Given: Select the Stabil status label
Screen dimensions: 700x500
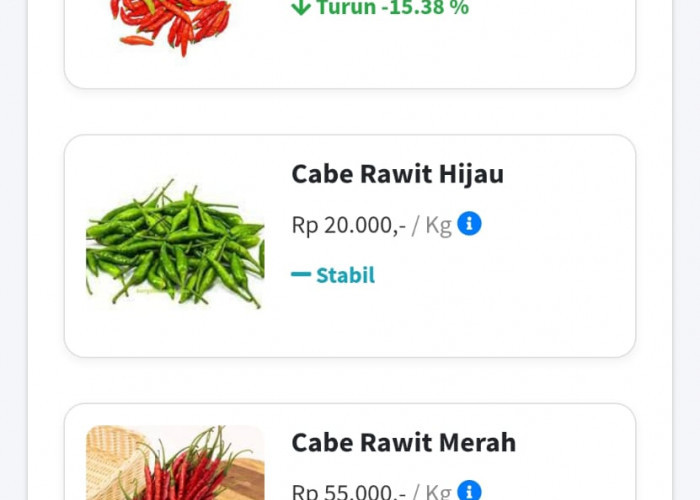Looking at the screenshot, I should [x=345, y=275].
